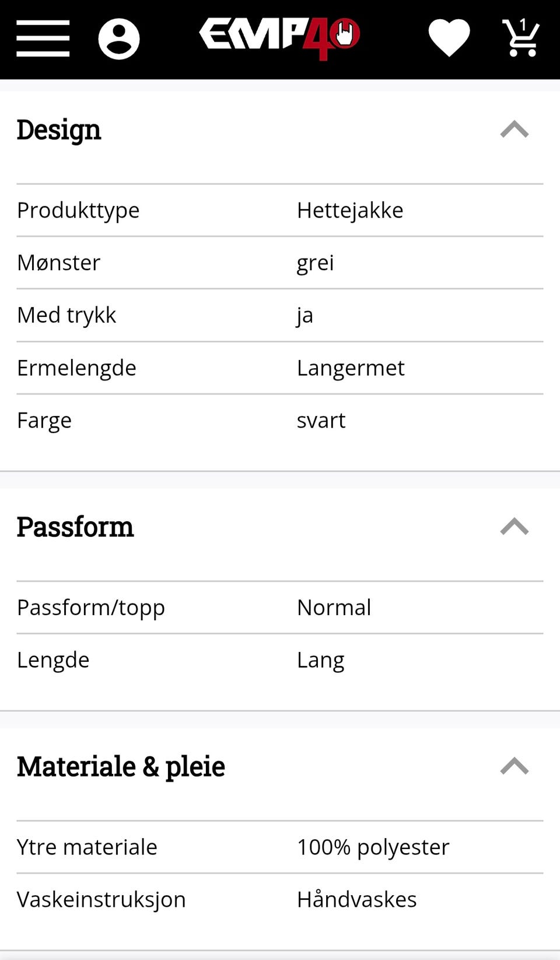Click the Passform section heading text
This screenshot has height=960, width=560.
click(75, 527)
